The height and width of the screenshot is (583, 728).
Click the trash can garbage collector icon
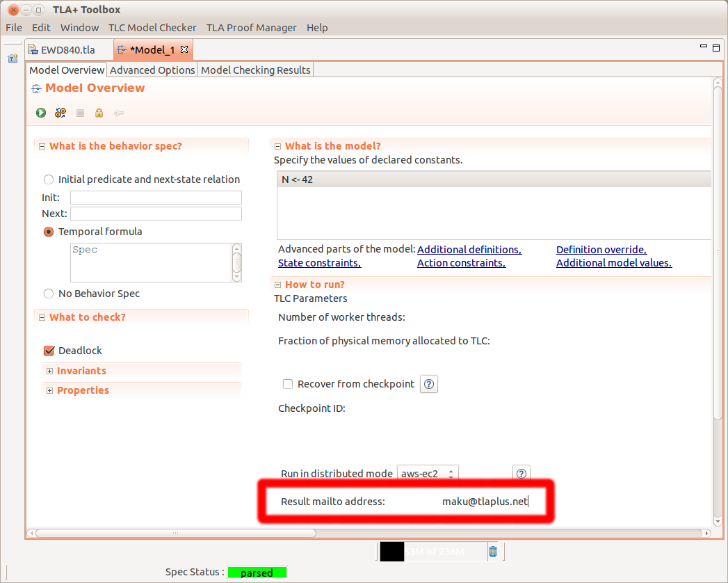tap(493, 552)
